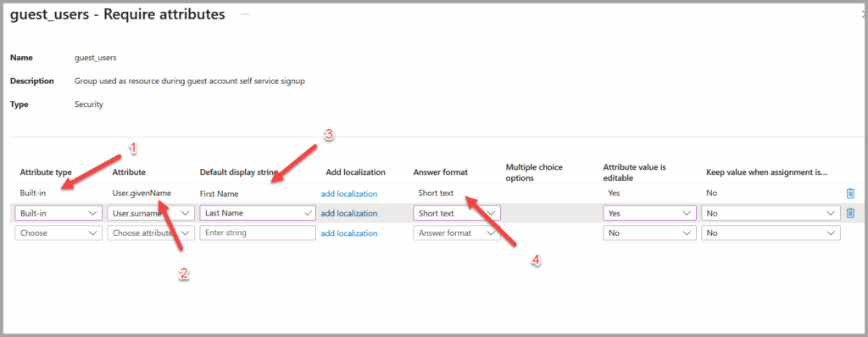
Task: Click add localization for Last Name row
Action: point(349,213)
